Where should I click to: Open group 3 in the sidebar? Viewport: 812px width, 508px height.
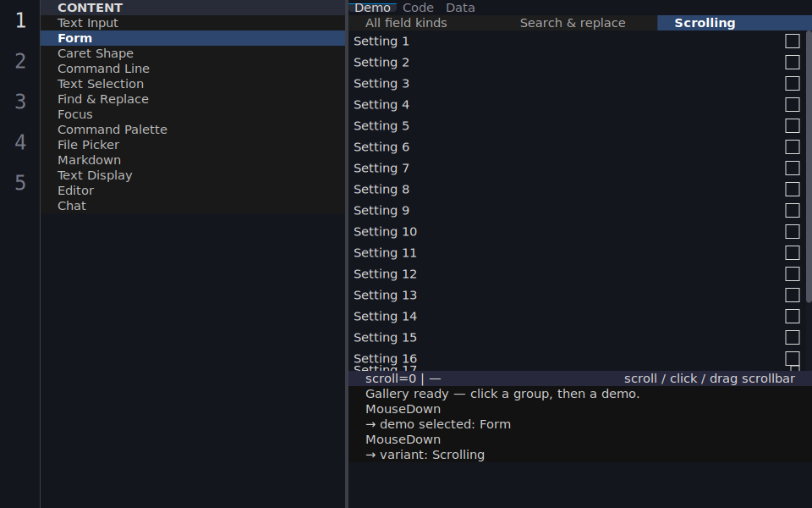pyautogui.click(x=20, y=102)
